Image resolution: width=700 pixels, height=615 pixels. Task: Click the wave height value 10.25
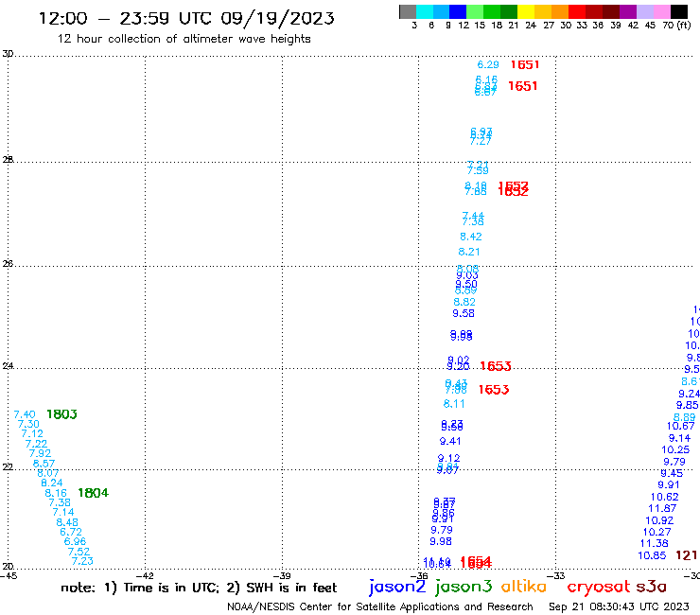coord(675,449)
